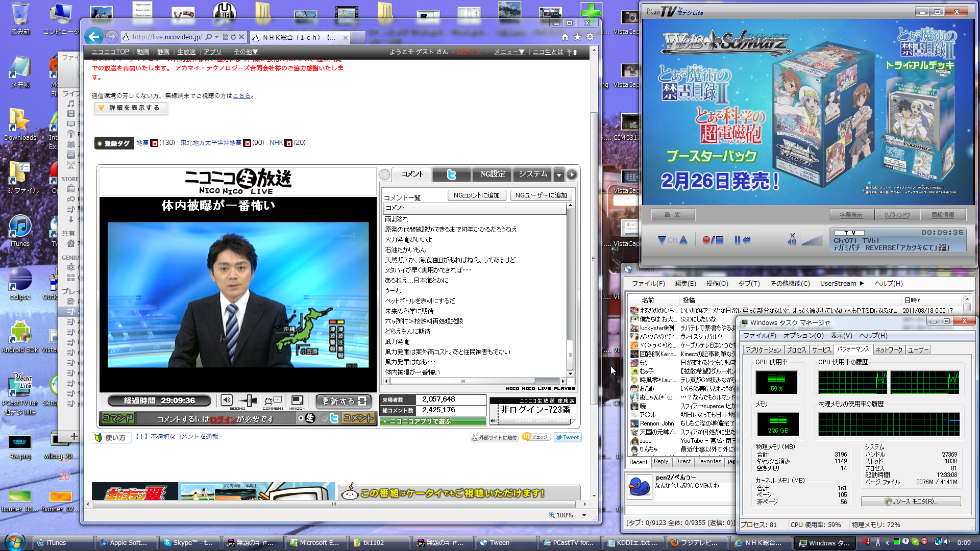Image resolution: width=980 pixels, height=551 pixels.
Task: Click the Tweet button below the player
Action: (x=568, y=437)
